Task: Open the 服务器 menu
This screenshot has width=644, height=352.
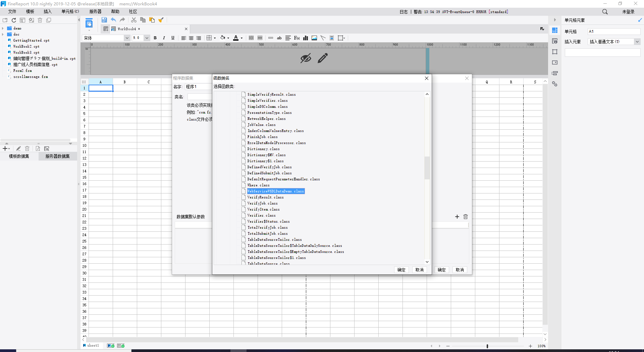Action: click(95, 11)
